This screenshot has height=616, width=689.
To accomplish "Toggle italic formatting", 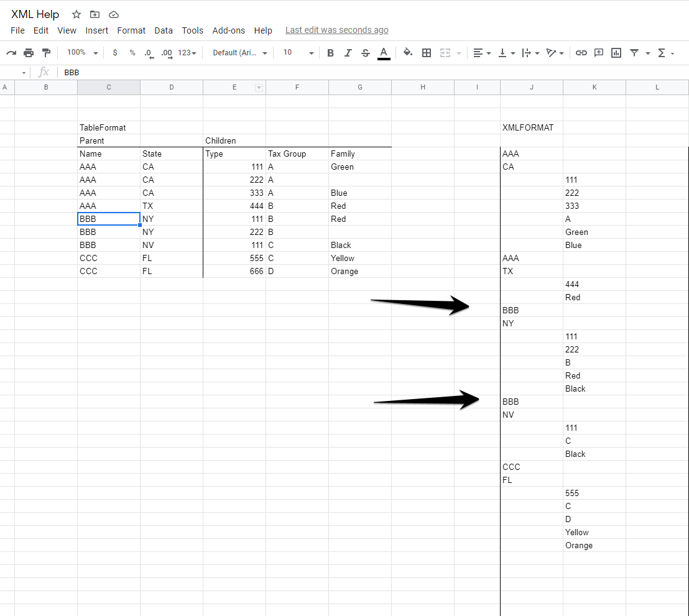I will 348,53.
